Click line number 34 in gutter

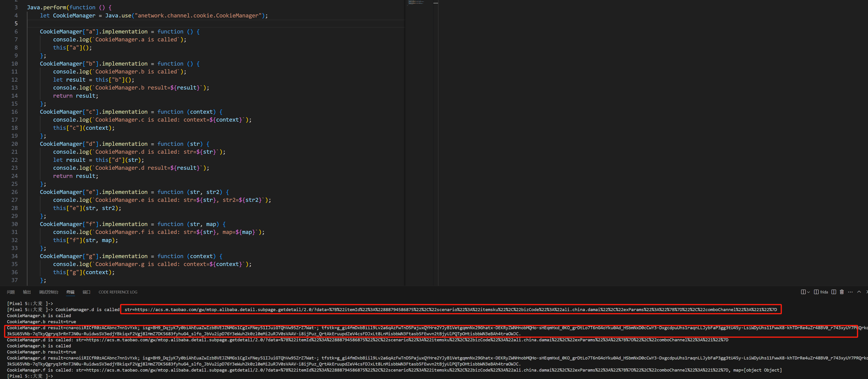click(14, 256)
